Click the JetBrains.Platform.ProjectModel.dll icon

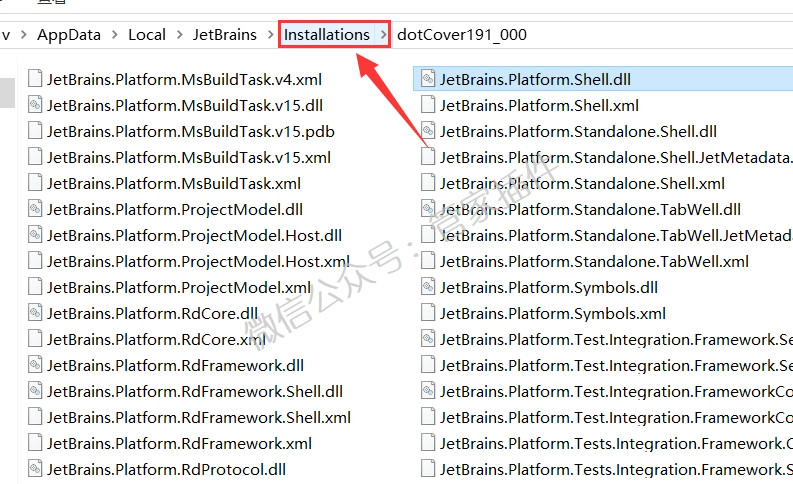(x=35, y=209)
